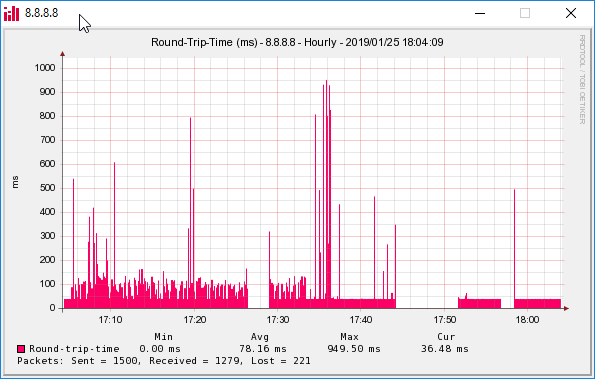Viewport: 595px width, 379px height.
Task: Click the 36.48 ms current value
Action: (445, 349)
